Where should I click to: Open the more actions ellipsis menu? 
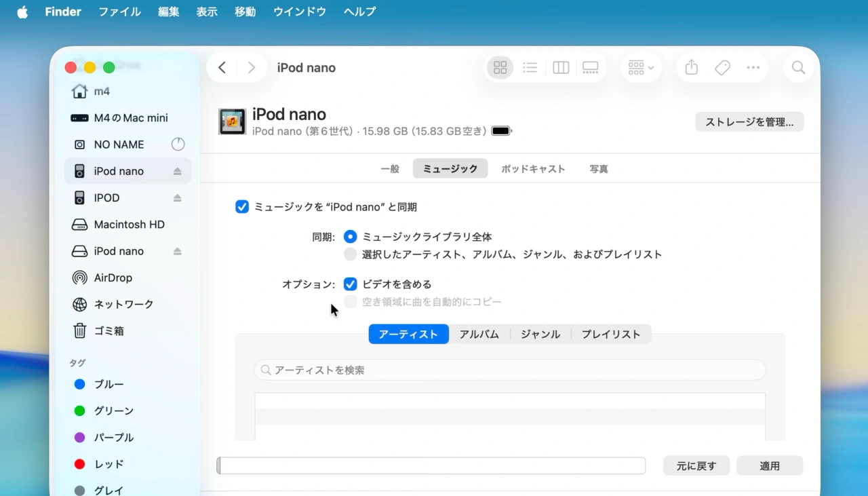(753, 68)
